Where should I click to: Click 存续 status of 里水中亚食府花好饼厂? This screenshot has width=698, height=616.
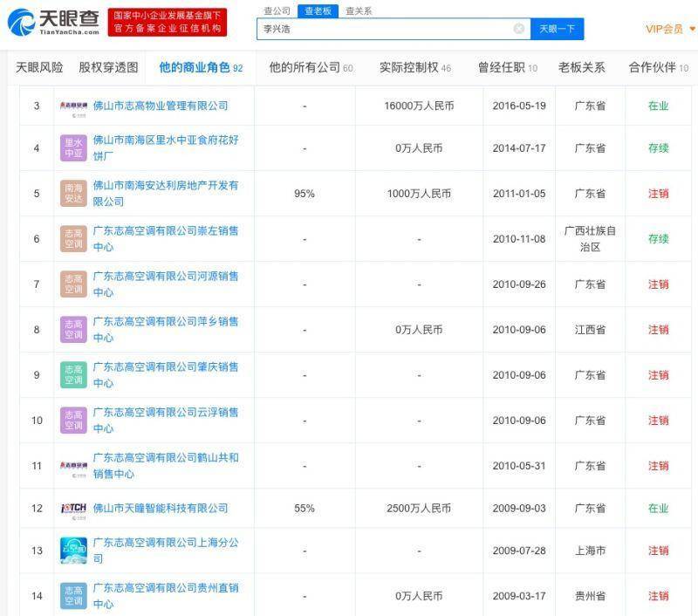(x=658, y=148)
